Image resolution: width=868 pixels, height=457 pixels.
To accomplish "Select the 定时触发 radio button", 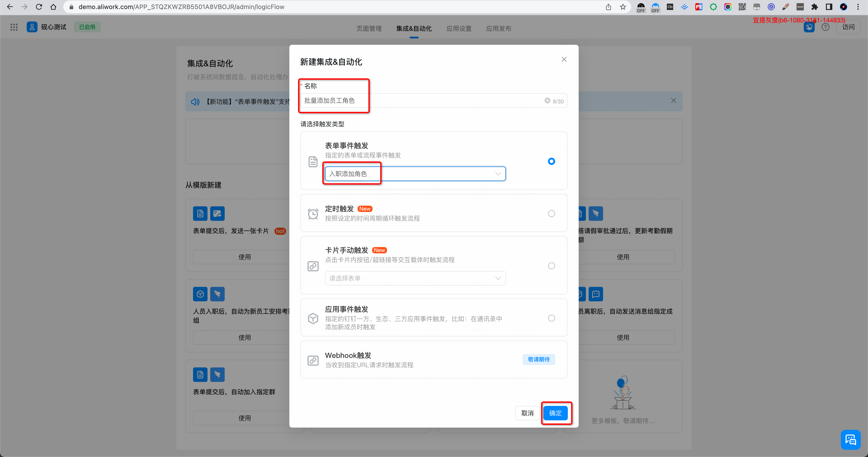I will tap(551, 214).
